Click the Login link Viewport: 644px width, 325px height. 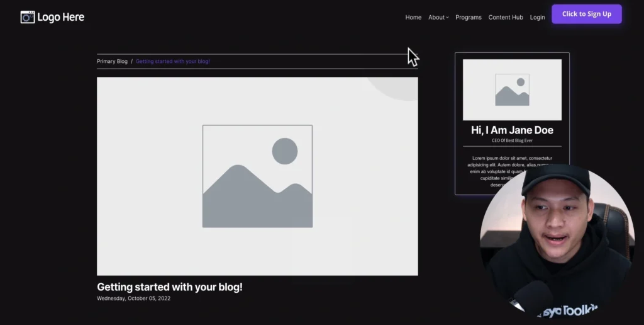pyautogui.click(x=537, y=18)
